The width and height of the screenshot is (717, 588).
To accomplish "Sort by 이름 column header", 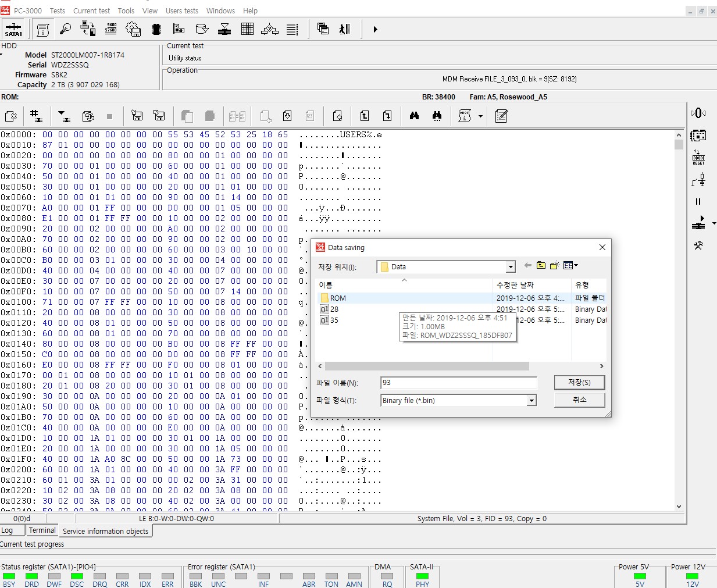I will pos(405,285).
